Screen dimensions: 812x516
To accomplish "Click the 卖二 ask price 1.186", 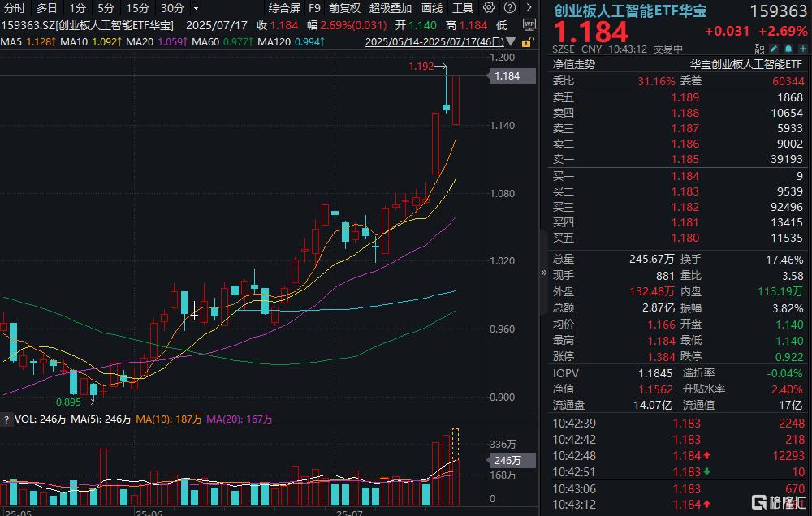I will coord(685,144).
